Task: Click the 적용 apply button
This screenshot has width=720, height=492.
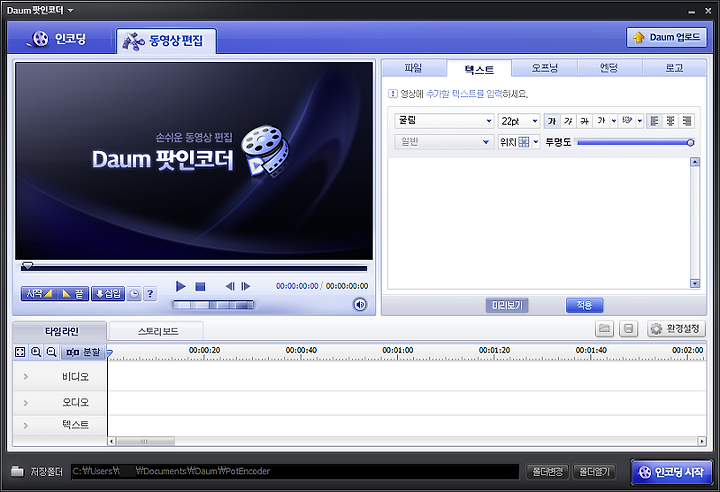Action: coord(585,305)
